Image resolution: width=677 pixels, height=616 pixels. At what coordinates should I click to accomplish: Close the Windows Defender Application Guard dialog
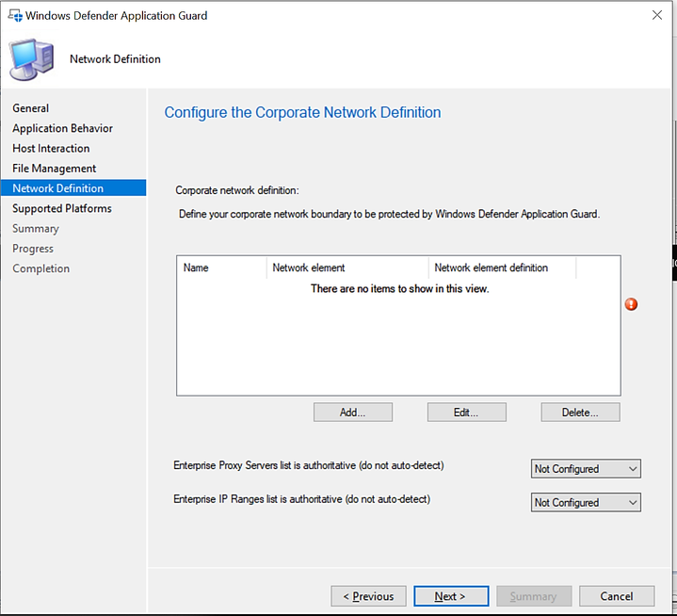click(656, 15)
